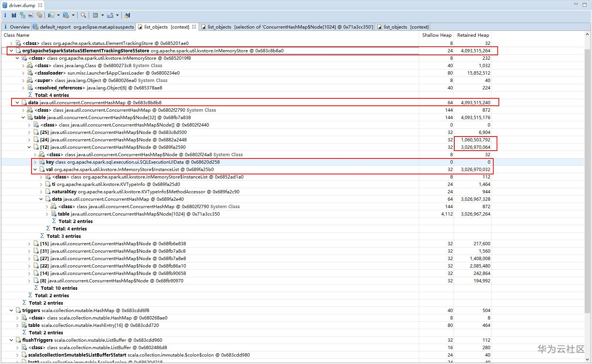The height and width of the screenshot is (364, 592).
Task: Close the driver.dump editor tab
Action: point(40,5)
